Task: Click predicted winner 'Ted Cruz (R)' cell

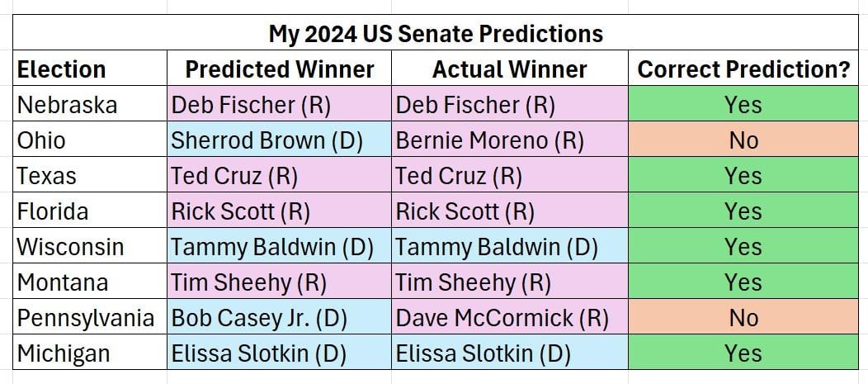Action: point(279,174)
